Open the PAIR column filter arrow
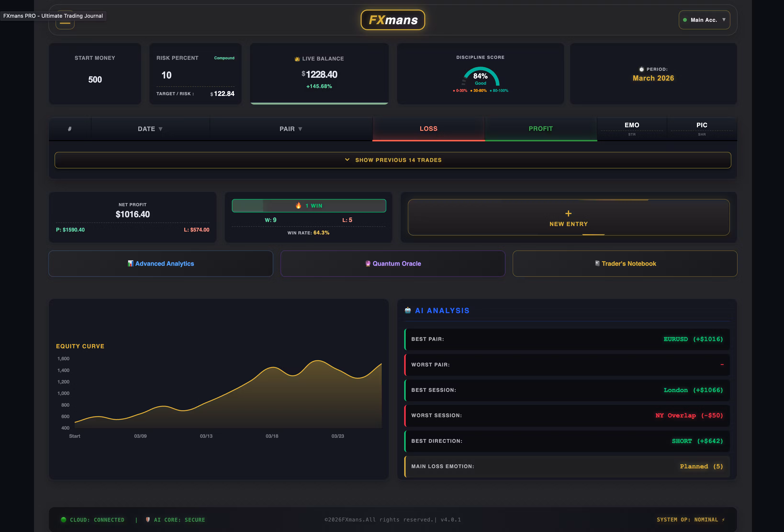 300,129
